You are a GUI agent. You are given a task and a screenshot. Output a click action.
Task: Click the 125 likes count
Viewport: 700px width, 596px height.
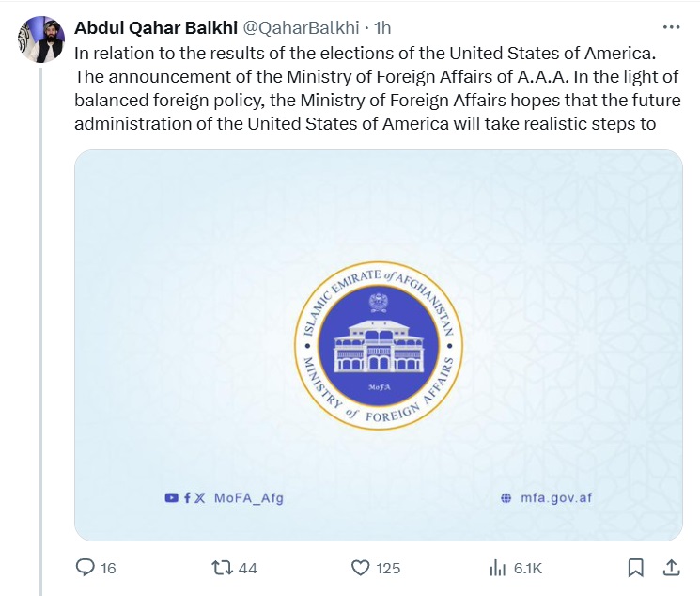click(388, 569)
